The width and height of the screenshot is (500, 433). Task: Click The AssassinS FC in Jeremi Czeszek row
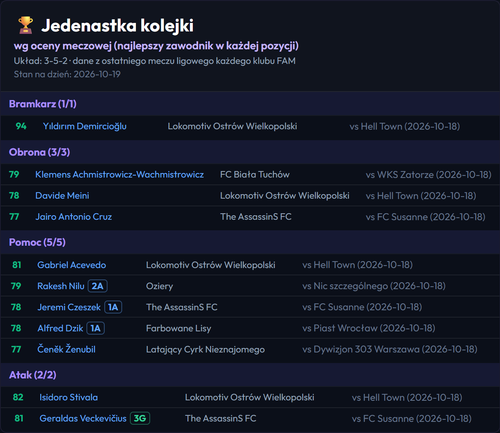(x=182, y=307)
